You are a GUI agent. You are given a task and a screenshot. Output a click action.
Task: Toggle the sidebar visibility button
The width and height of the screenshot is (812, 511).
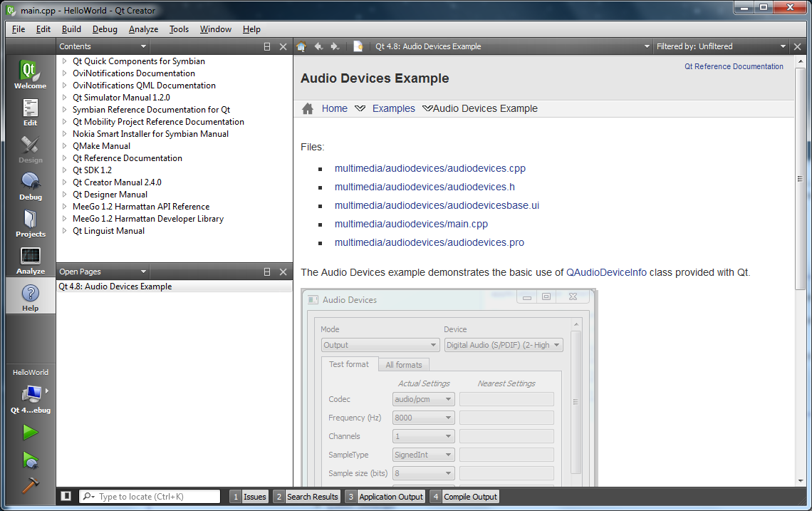point(65,496)
